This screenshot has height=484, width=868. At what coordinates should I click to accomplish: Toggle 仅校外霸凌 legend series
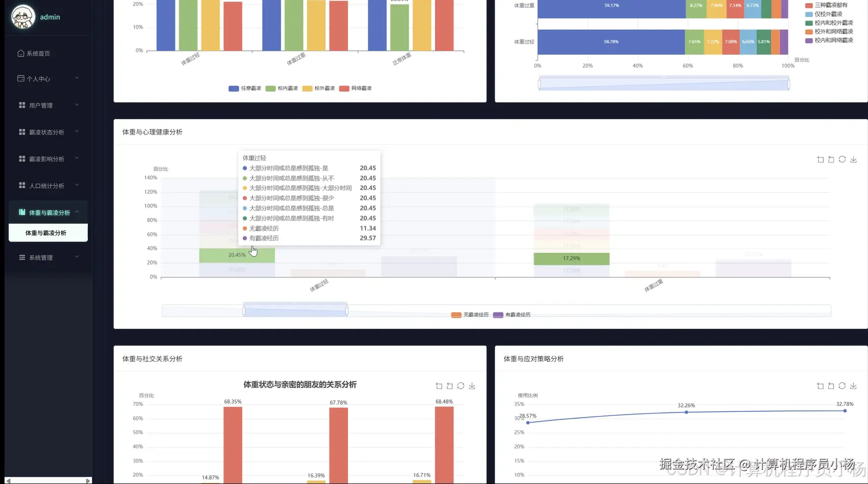(x=824, y=14)
